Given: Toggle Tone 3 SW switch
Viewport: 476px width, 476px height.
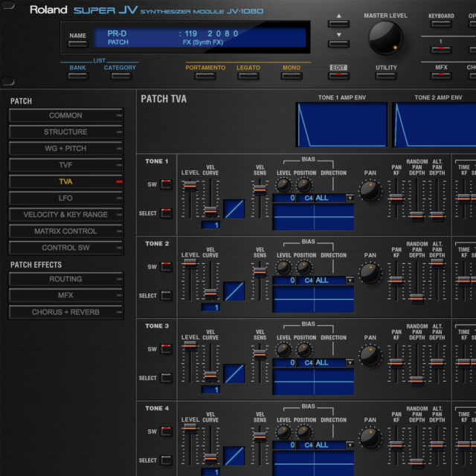Looking at the screenshot, I should (x=166, y=349).
